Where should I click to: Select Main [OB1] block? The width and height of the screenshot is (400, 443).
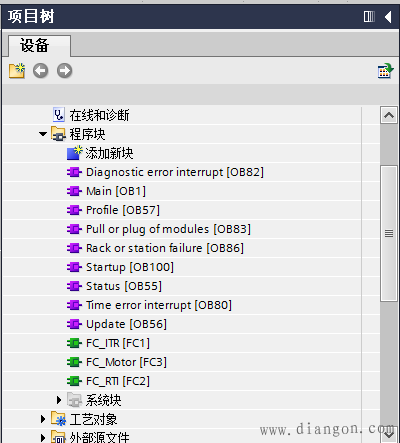click(116, 191)
